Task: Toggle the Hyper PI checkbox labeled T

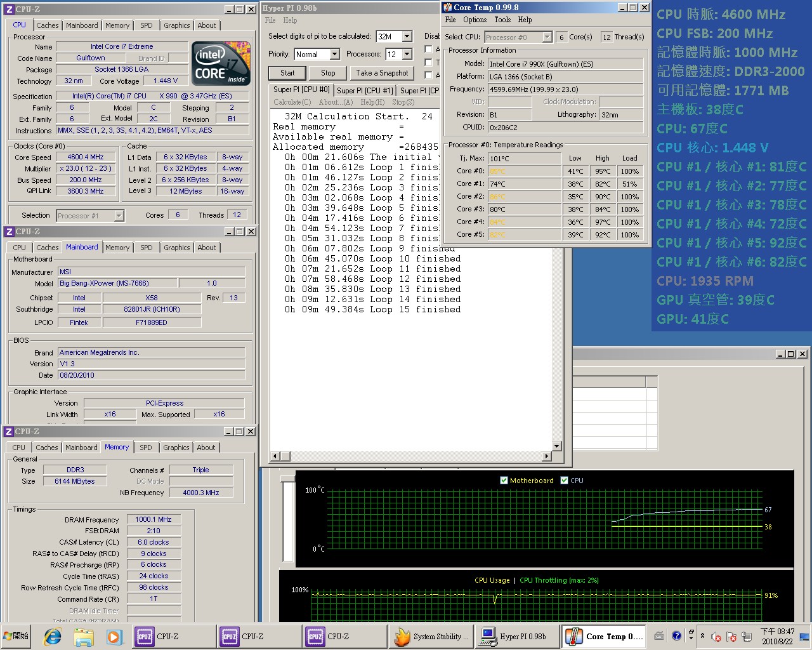Action: (429, 62)
